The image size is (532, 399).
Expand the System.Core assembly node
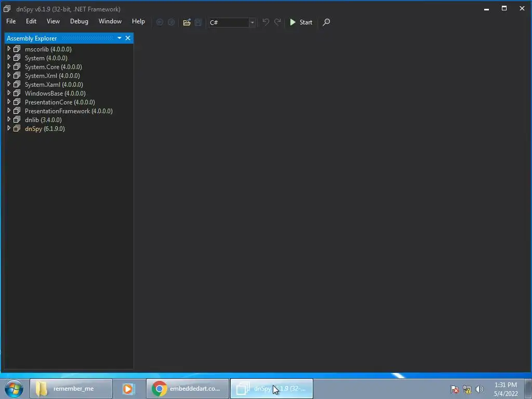coord(9,66)
